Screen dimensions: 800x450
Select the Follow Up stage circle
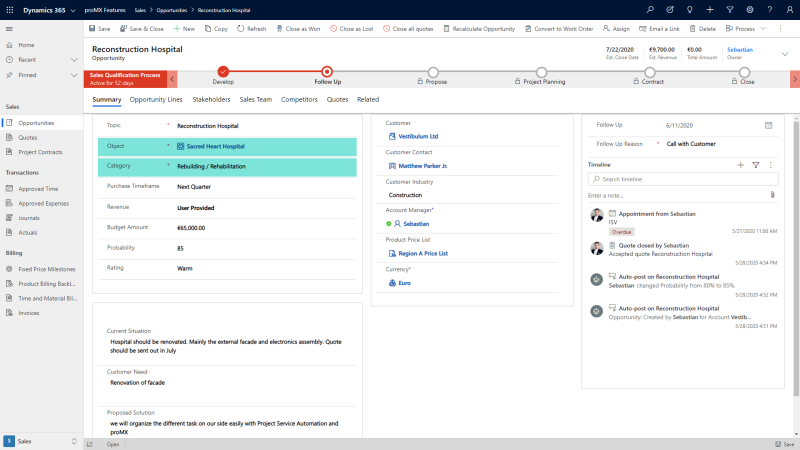[x=327, y=71]
